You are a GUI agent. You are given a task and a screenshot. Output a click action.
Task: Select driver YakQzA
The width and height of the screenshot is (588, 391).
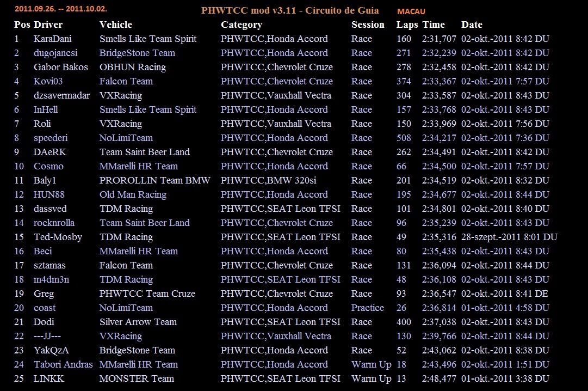point(51,351)
